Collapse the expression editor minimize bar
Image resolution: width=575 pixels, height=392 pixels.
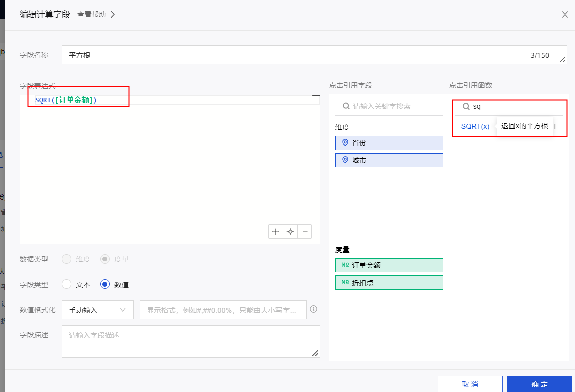(x=316, y=95)
